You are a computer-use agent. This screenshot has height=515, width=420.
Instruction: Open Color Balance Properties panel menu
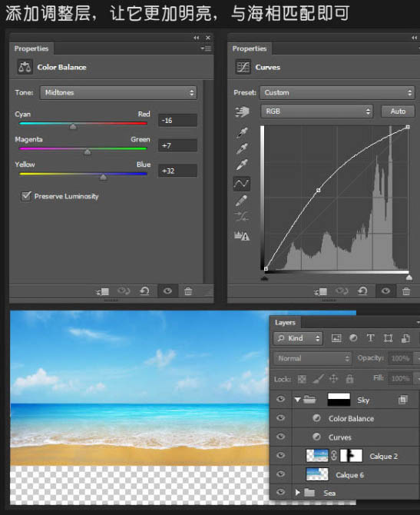pyautogui.click(x=206, y=48)
